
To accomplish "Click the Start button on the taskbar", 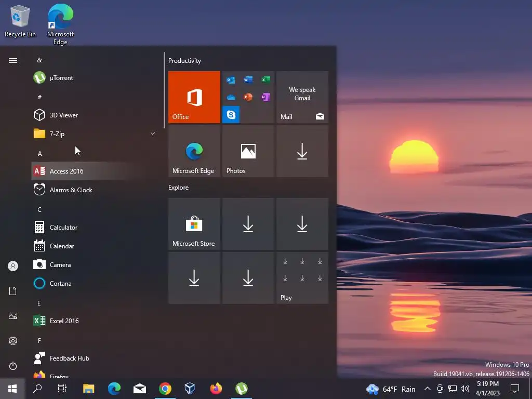I will [12, 389].
